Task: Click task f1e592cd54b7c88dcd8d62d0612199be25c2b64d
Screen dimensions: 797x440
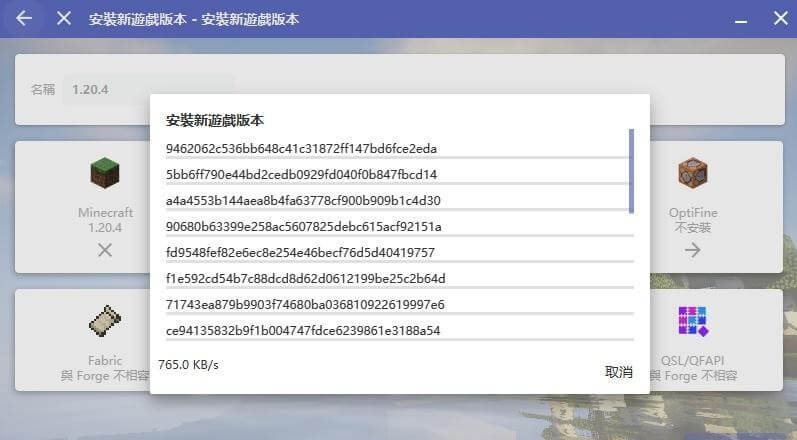Action: 305,278
